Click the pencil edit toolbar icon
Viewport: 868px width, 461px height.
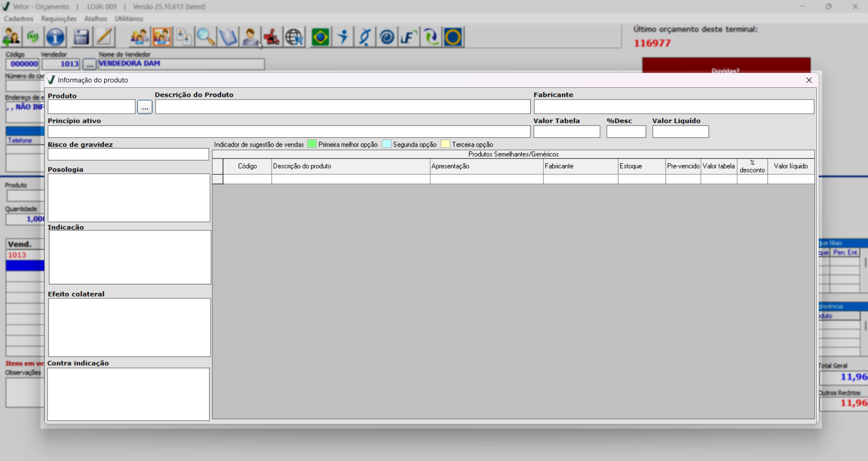point(104,37)
